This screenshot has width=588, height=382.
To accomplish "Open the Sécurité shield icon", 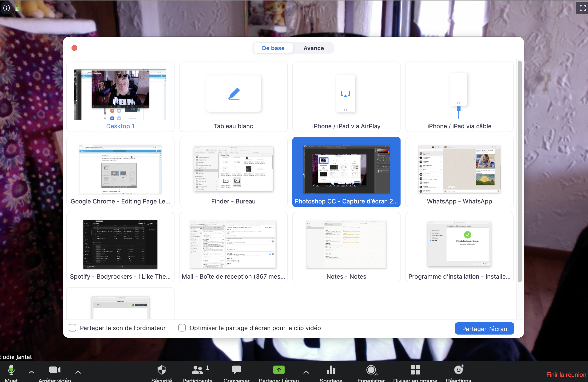I will [x=162, y=370].
